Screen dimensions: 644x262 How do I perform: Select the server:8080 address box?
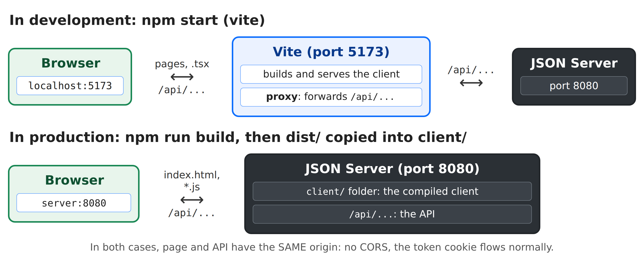(74, 203)
